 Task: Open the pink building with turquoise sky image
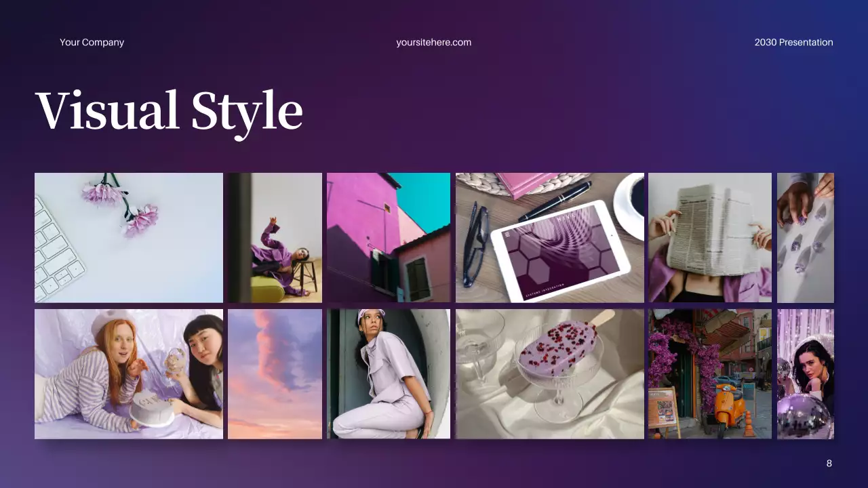coord(389,237)
